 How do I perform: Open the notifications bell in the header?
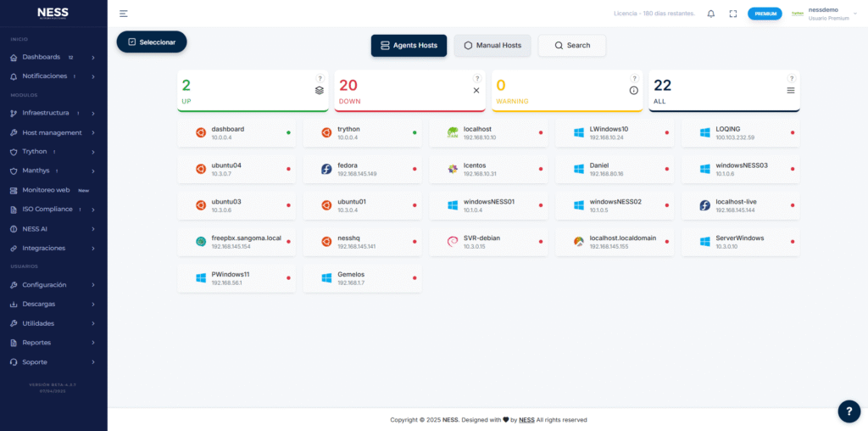click(711, 14)
